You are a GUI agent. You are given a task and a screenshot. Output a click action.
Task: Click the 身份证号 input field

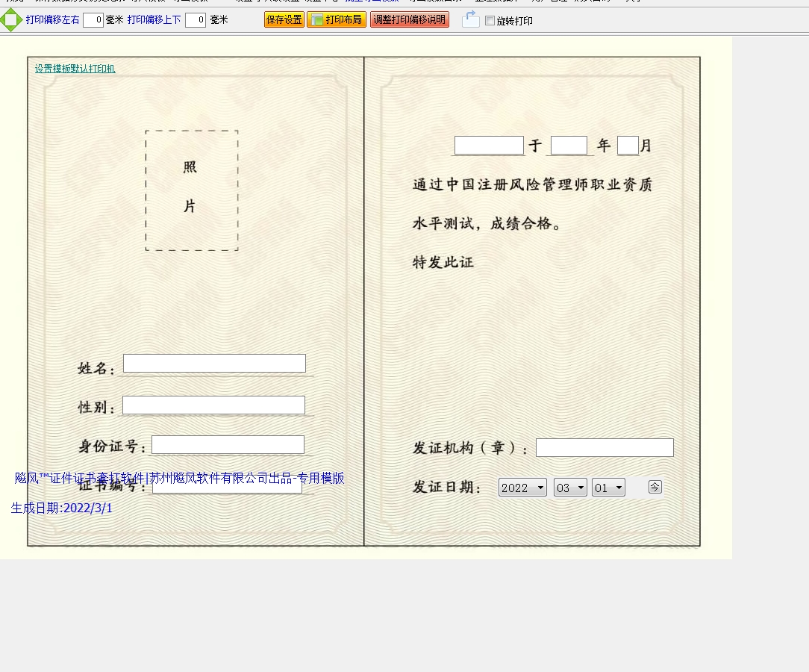[x=228, y=444]
